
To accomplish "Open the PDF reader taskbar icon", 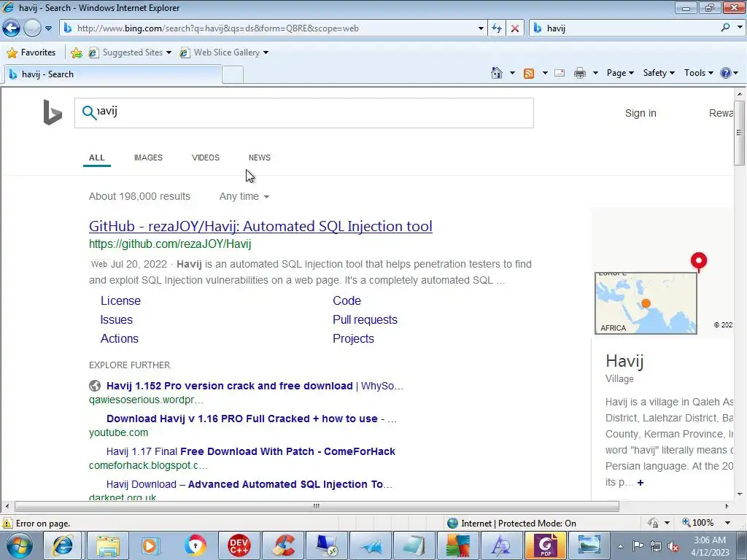I will coord(546,545).
